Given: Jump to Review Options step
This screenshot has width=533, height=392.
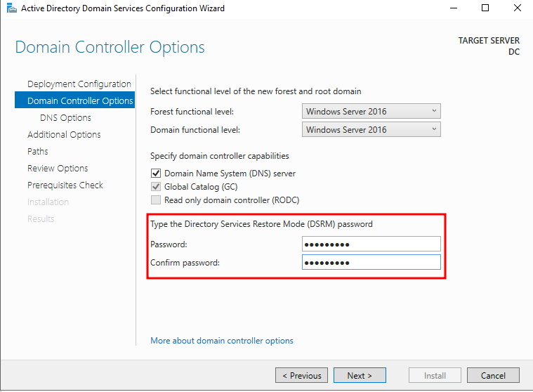Looking at the screenshot, I should [58, 169].
